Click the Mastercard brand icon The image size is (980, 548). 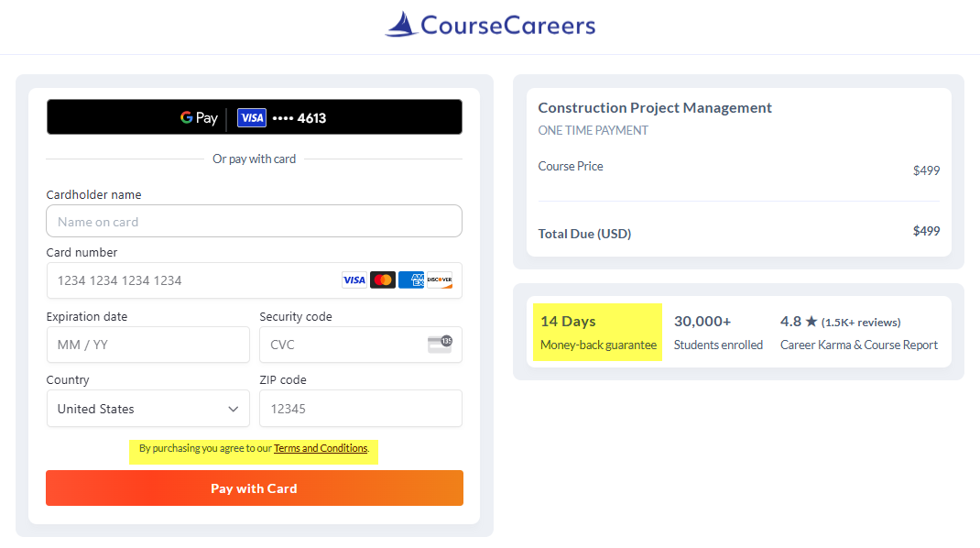383,280
